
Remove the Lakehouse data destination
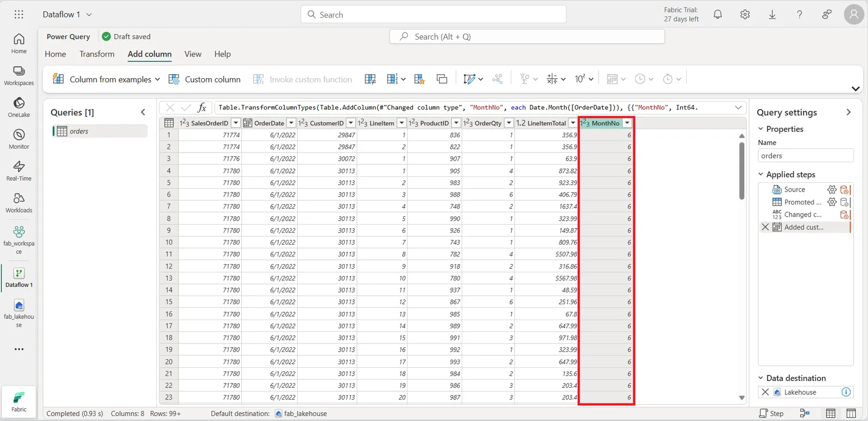coord(765,392)
